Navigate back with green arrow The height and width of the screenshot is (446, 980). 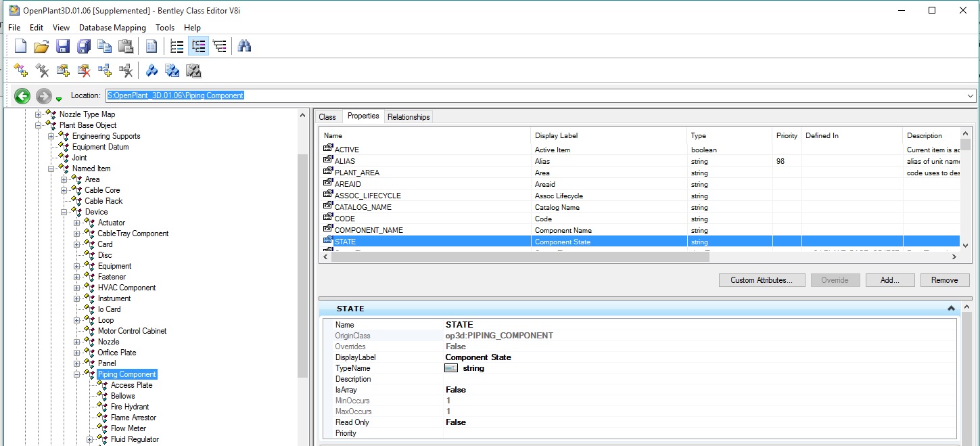click(22, 96)
